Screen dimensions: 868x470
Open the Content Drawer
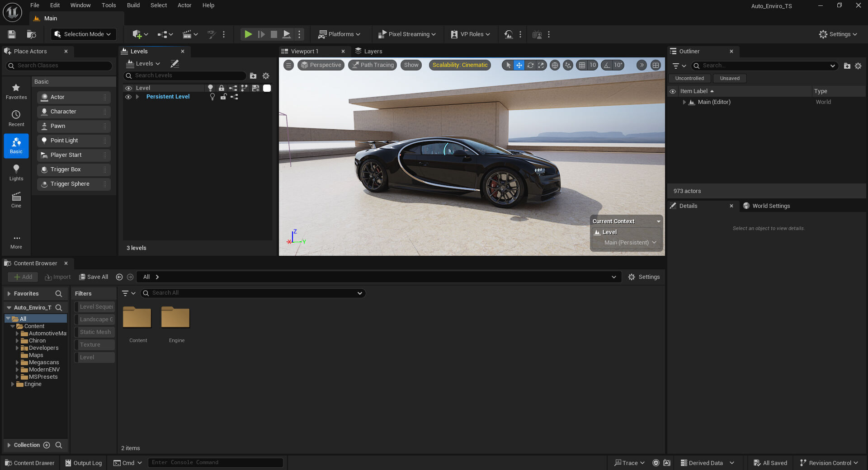[x=30, y=463]
